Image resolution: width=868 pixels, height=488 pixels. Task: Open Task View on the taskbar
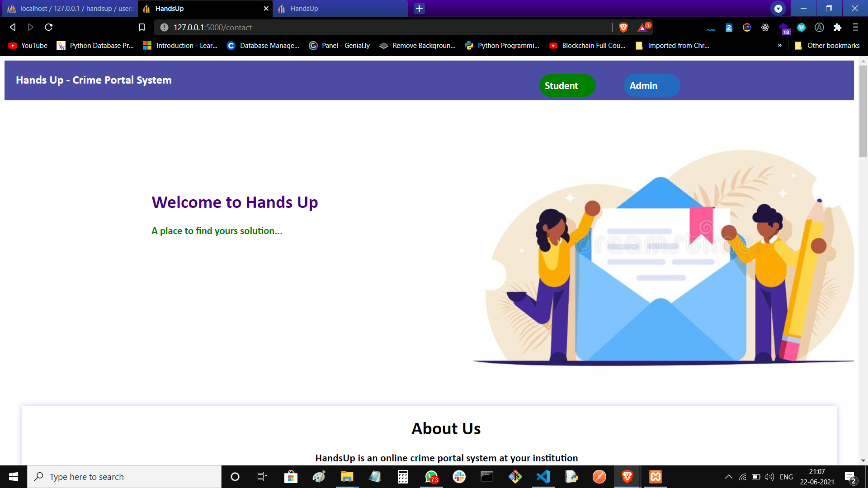point(262,477)
